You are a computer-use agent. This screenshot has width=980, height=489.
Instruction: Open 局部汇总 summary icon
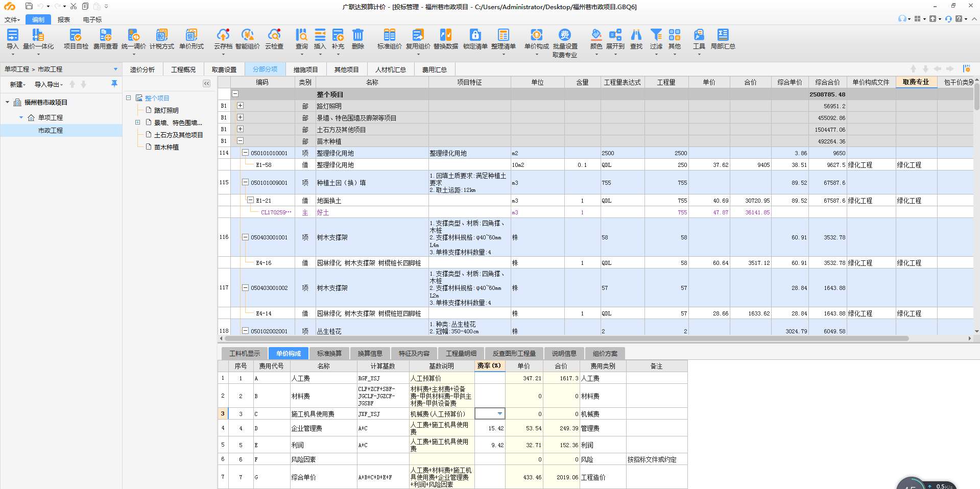tap(723, 39)
